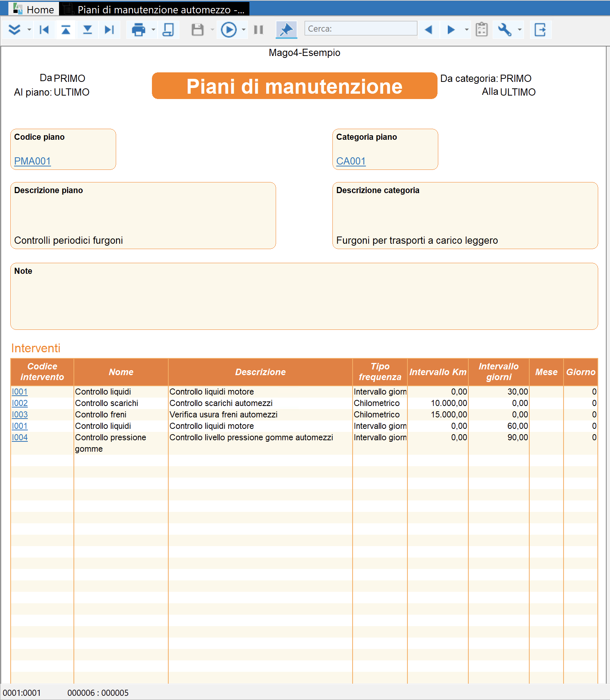Open the print options dropdown arrow
610x700 pixels.
[153, 29]
